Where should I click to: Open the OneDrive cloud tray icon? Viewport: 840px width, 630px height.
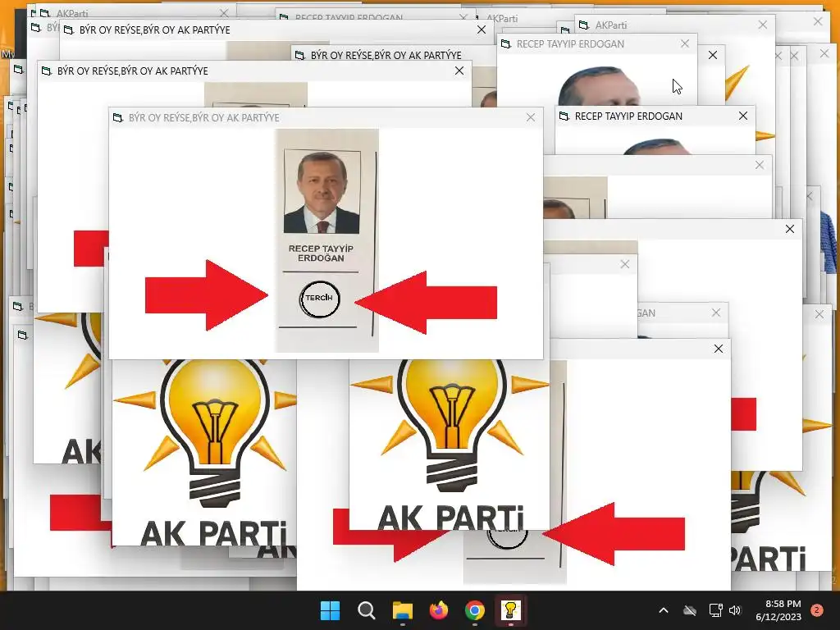tap(690, 610)
